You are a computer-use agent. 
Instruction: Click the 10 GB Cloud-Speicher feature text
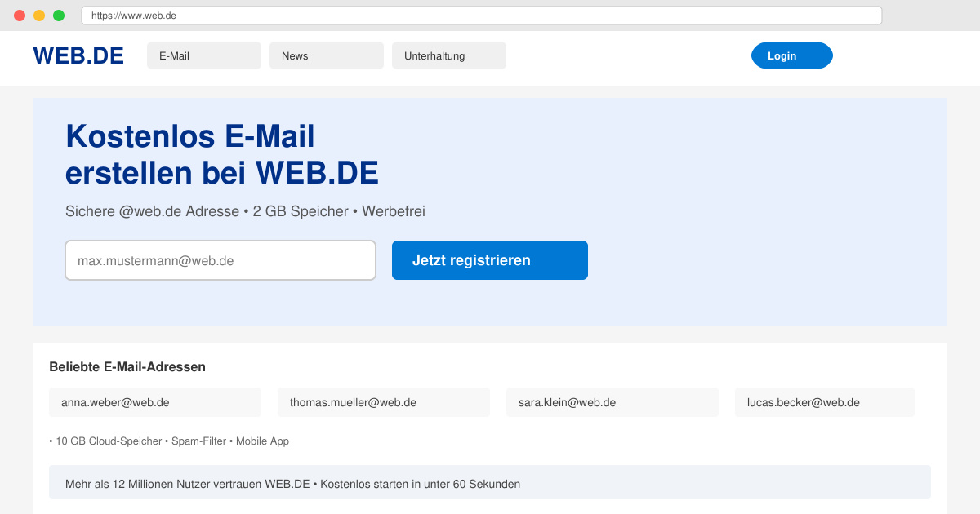[169, 441]
